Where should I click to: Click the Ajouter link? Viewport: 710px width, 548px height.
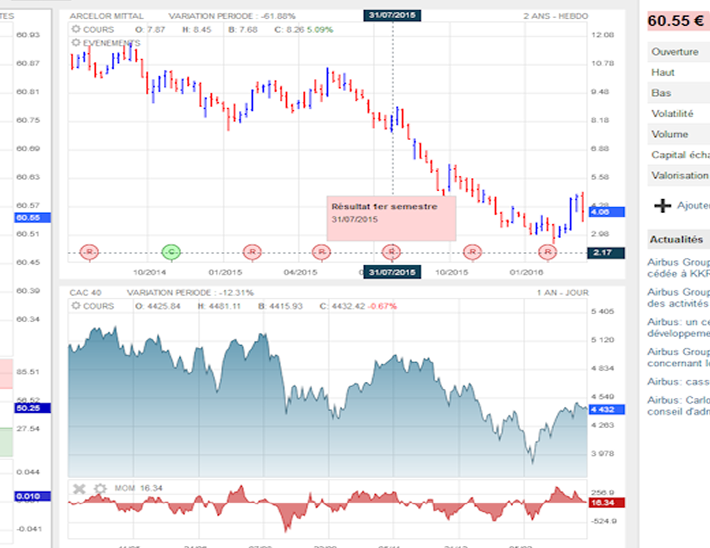click(693, 206)
